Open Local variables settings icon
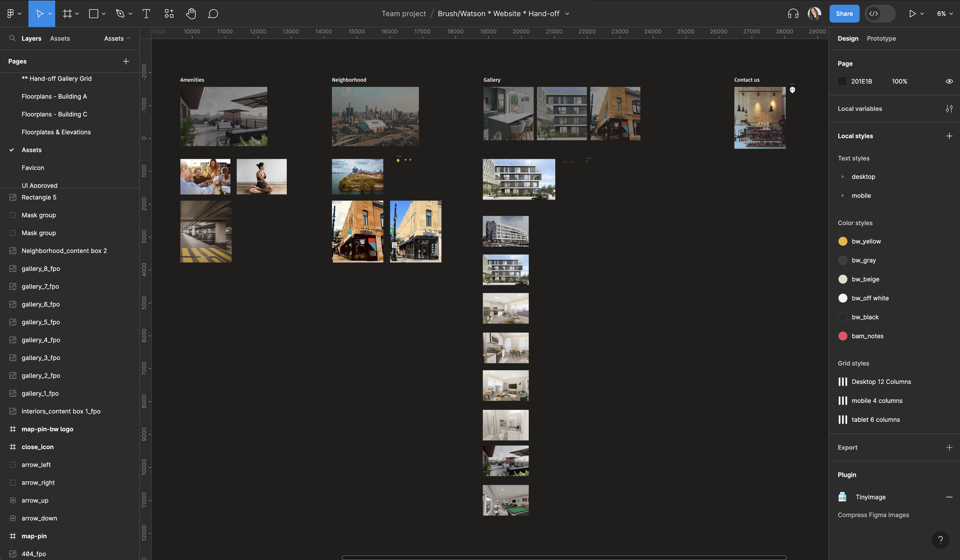Viewport: 960px width, 560px height. click(x=949, y=109)
